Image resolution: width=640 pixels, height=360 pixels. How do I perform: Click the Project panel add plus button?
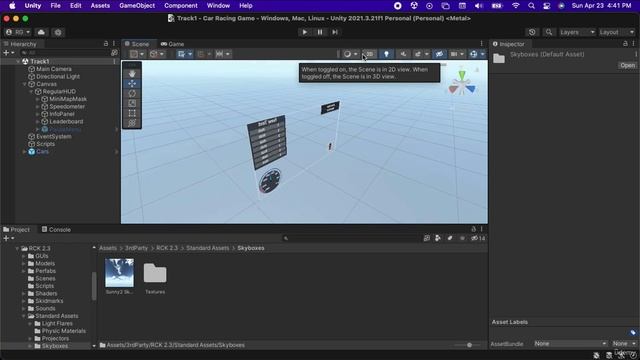pos(8,238)
